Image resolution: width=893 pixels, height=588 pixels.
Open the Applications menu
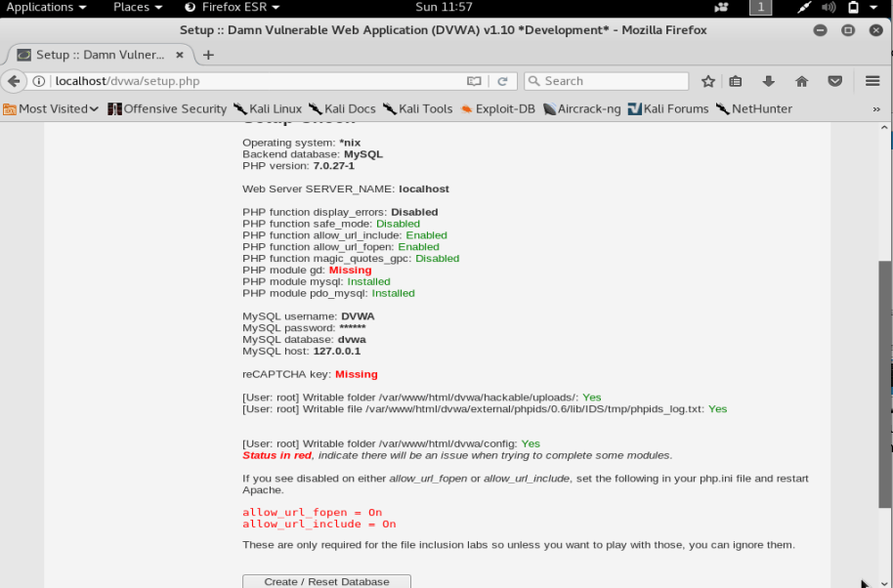coord(46,7)
